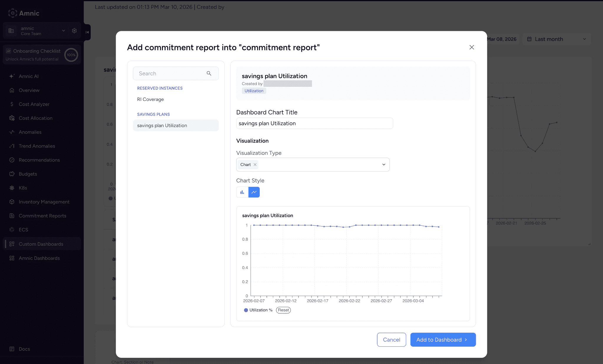The image size is (603, 364).
Task: Click the Add to Dashboard button
Action: [x=443, y=340]
